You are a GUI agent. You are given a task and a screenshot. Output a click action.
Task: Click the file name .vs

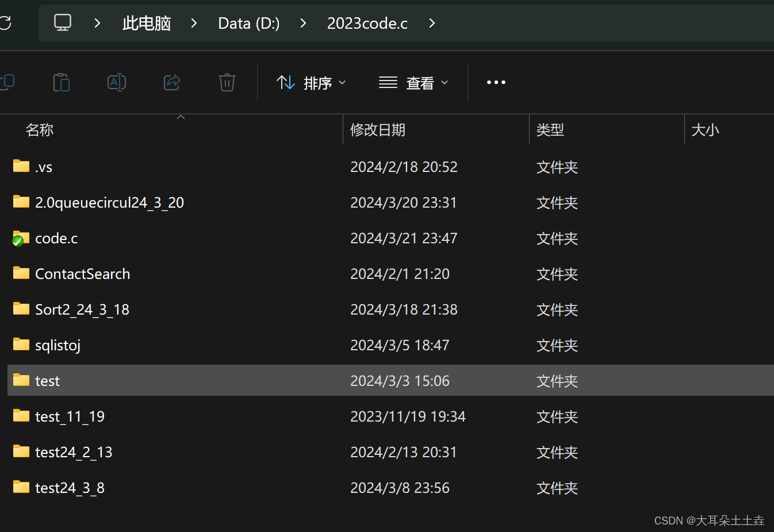coord(44,167)
